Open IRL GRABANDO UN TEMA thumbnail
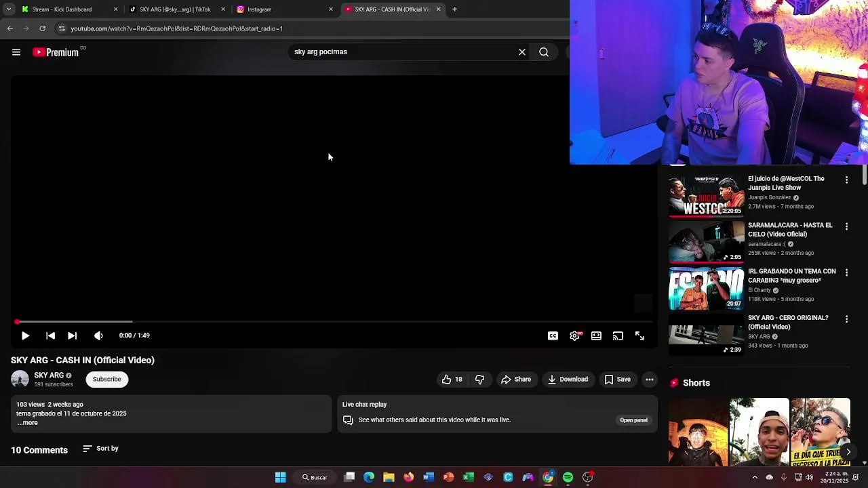The image size is (868, 488). coord(706,288)
